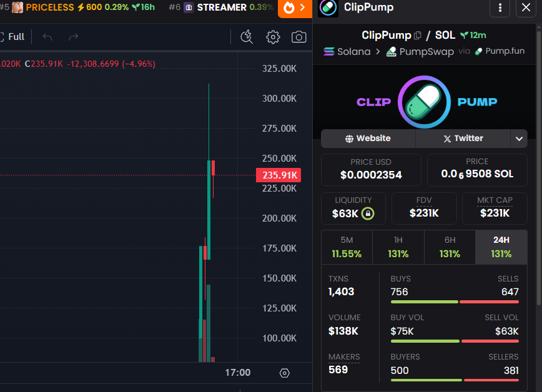Image resolution: width=542 pixels, height=392 pixels.
Task: Click the Solana chain link
Action: point(347,52)
